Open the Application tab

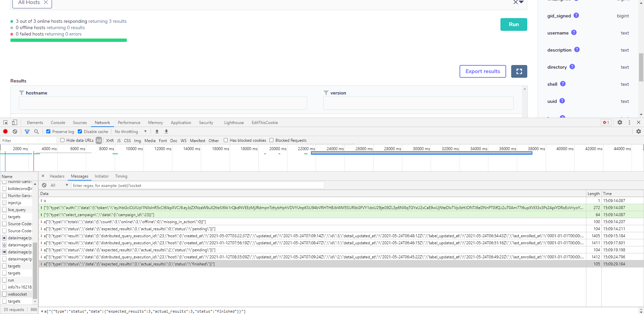[x=181, y=123]
